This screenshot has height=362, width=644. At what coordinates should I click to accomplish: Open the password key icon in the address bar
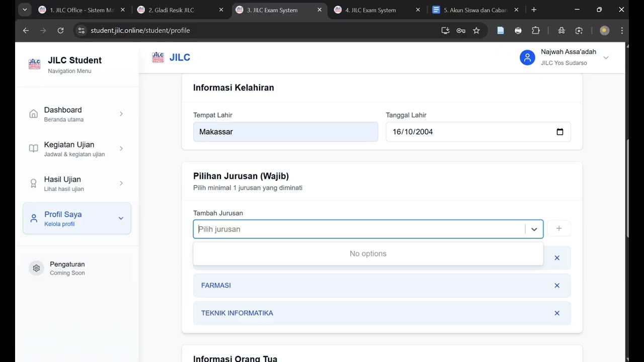click(x=461, y=31)
